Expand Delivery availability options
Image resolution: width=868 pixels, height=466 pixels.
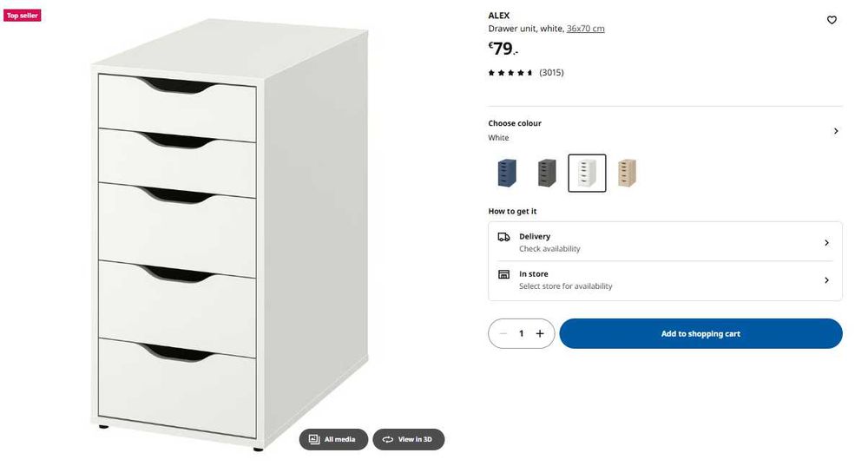point(826,243)
